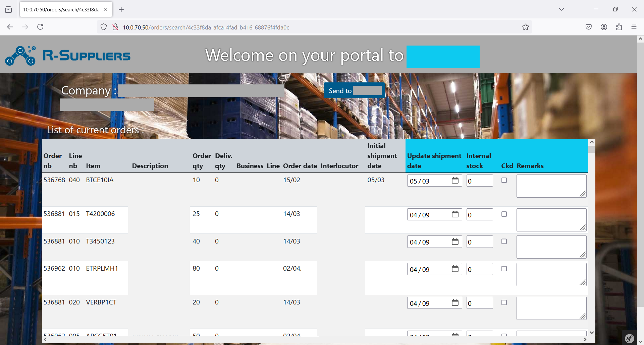Open the Firefox account icon
Screen dimensions: 644x345
[604, 27]
